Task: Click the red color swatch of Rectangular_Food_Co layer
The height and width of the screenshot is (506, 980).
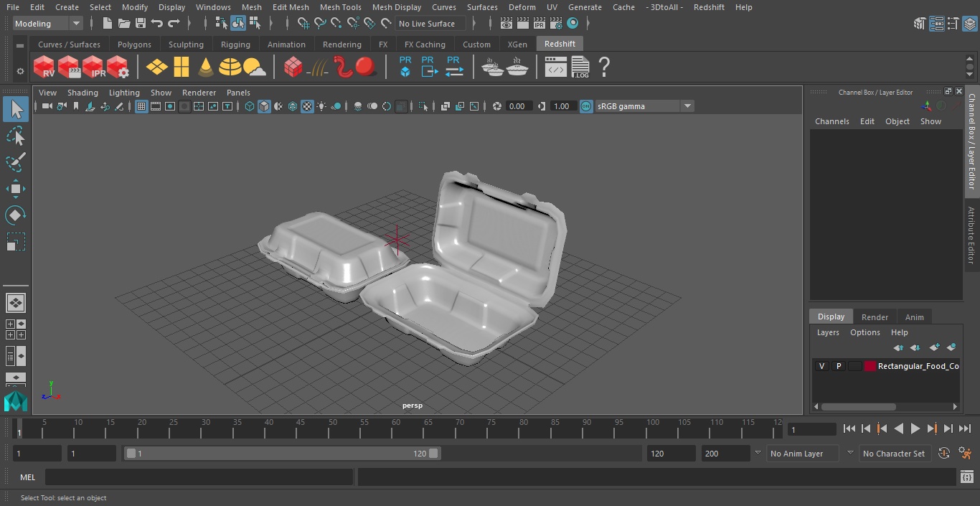Action: pyautogui.click(x=870, y=366)
